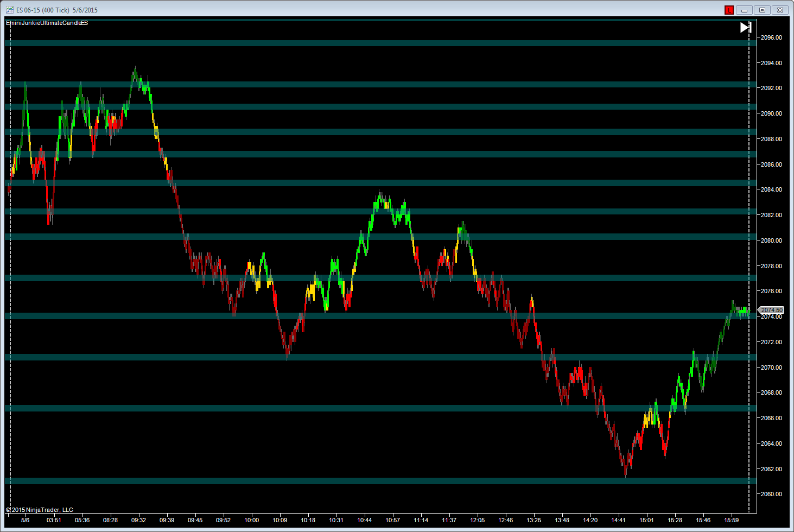Click the 09:32 time axis label

tap(138, 520)
